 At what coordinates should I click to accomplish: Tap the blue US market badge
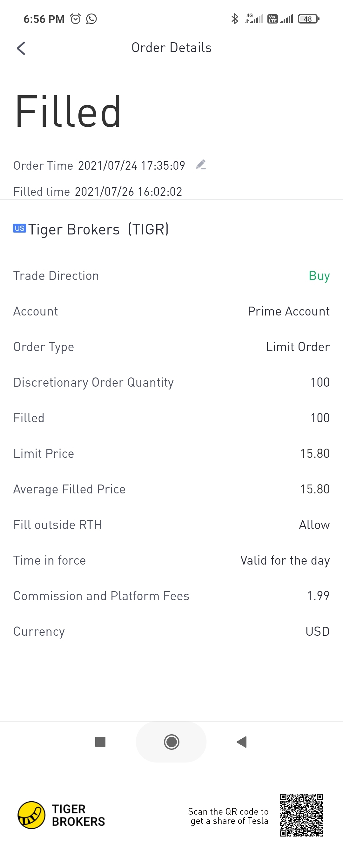click(x=20, y=228)
